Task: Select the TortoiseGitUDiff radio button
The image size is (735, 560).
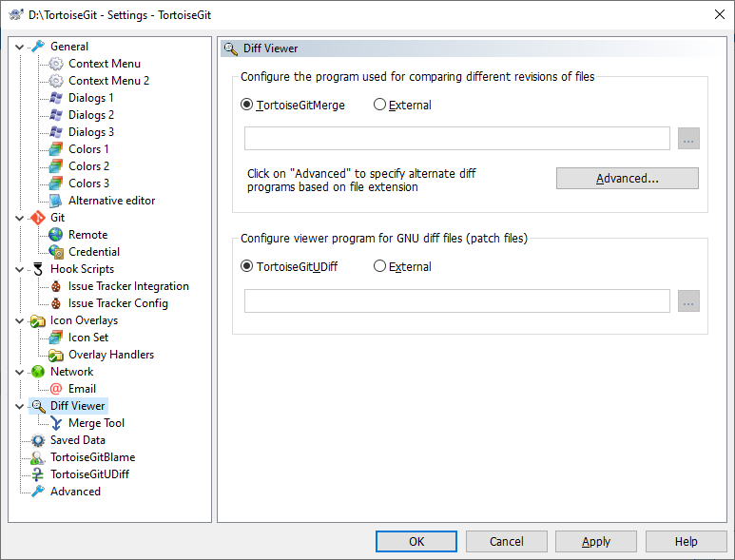Action: pyautogui.click(x=246, y=266)
